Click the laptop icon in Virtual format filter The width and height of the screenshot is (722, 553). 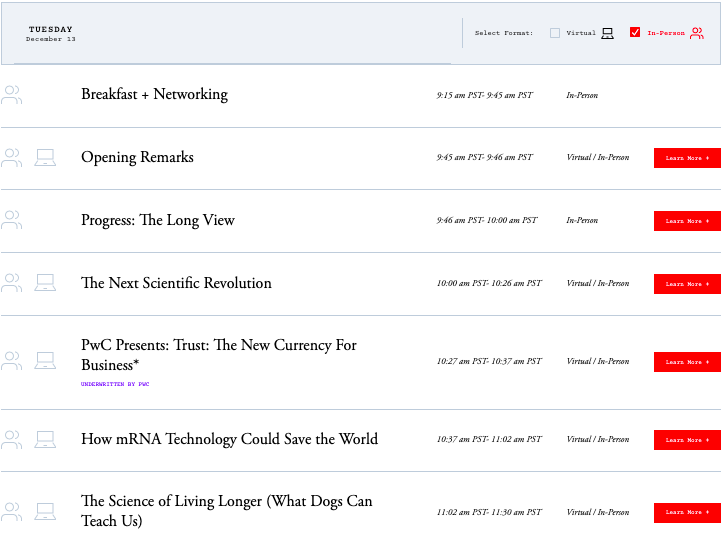(x=607, y=33)
